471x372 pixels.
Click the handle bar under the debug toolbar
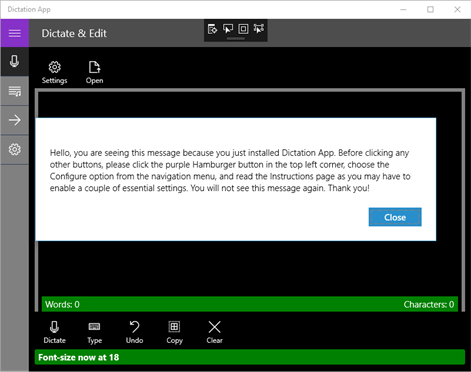(x=236, y=38)
